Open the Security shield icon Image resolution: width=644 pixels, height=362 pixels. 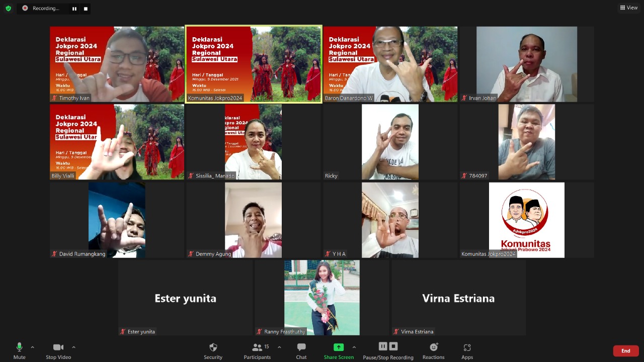pyautogui.click(x=213, y=347)
